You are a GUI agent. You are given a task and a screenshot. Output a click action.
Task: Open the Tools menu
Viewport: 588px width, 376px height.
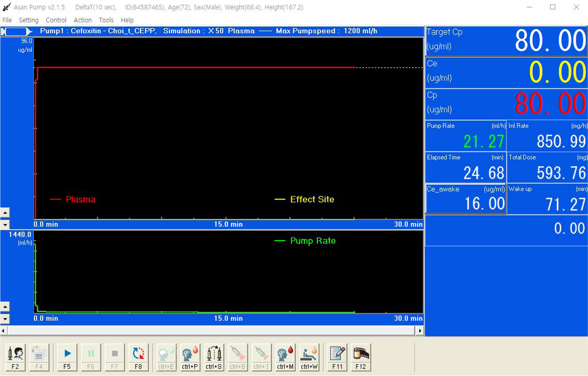(x=106, y=20)
